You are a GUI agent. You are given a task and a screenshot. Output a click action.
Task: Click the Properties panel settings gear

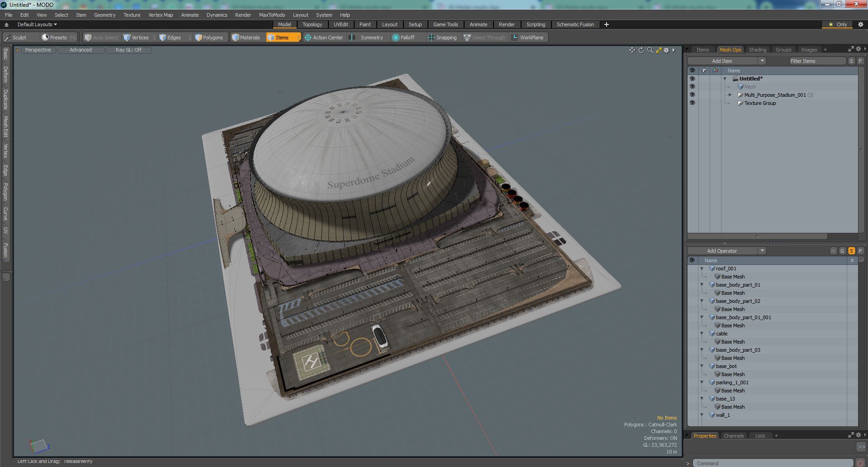859,435
